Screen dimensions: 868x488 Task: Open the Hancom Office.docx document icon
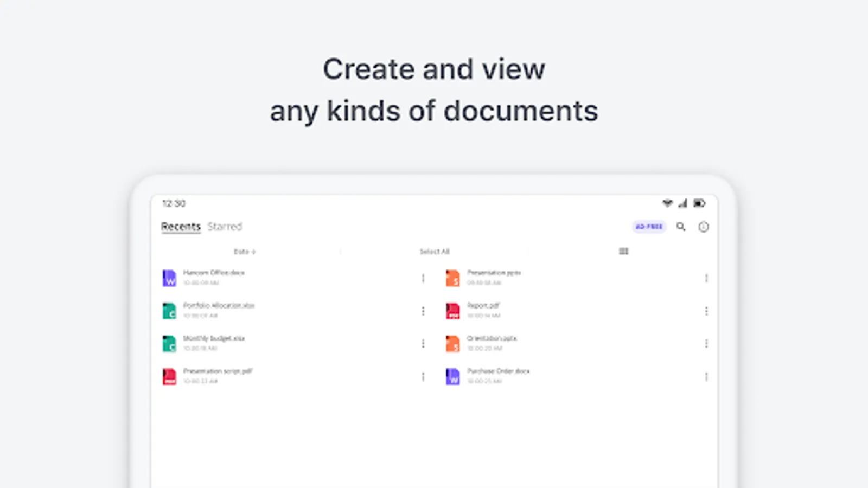(169, 278)
